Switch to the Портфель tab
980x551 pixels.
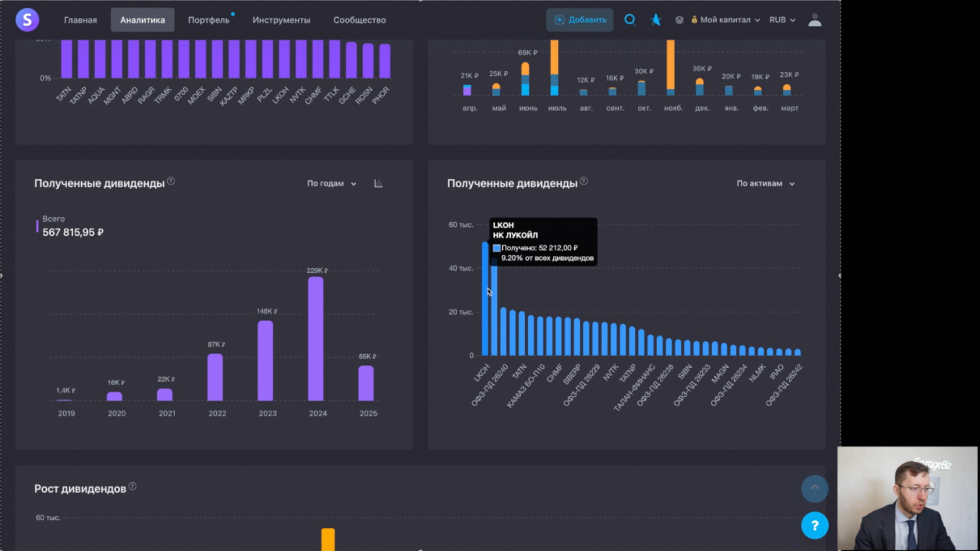tap(208, 20)
